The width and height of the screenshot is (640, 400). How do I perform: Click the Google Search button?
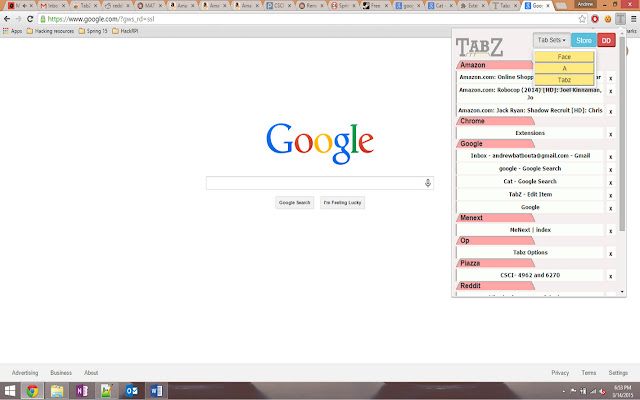click(x=294, y=202)
